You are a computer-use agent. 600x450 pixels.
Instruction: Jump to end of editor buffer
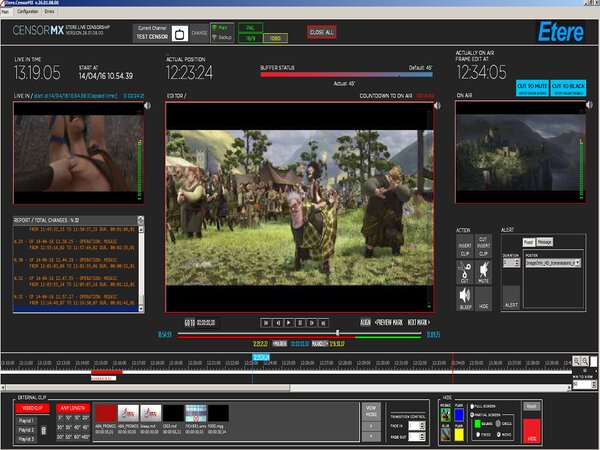click(x=323, y=323)
